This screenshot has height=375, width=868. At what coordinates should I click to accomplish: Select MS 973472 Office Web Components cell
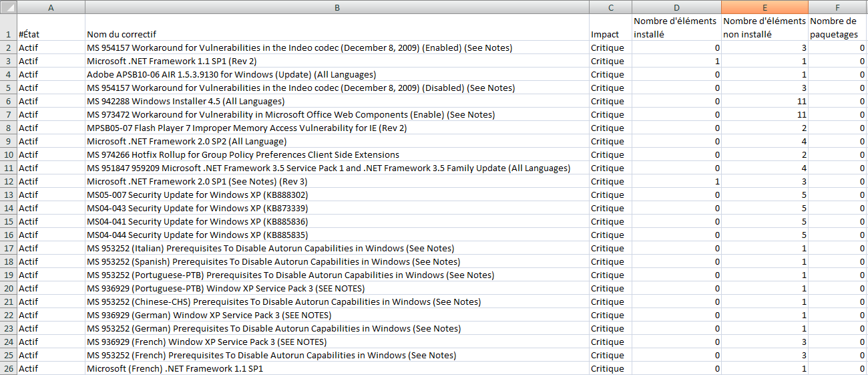click(x=337, y=115)
